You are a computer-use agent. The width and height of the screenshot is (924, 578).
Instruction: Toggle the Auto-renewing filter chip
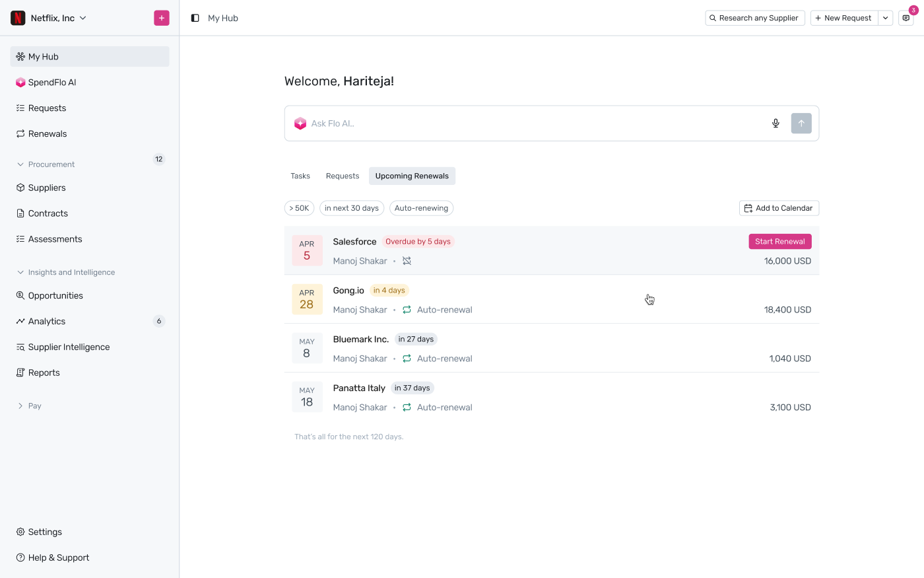421,208
